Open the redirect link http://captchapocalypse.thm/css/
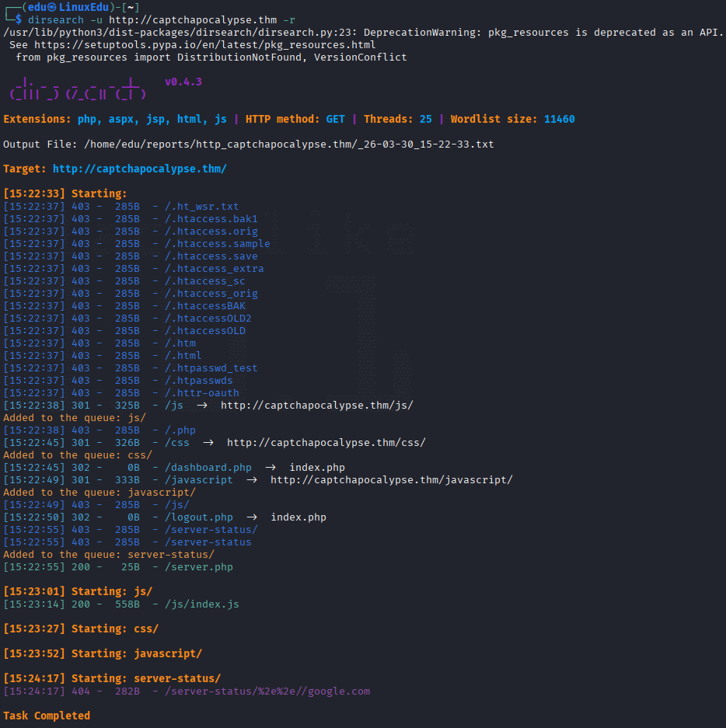The width and height of the screenshot is (726, 728). (x=326, y=443)
